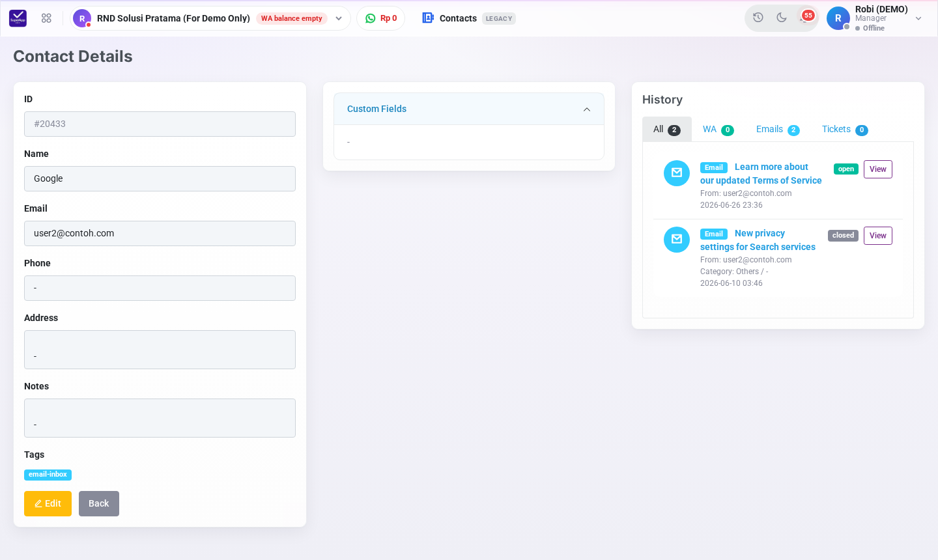Switch to the Emails history tab
Image resolution: width=938 pixels, height=560 pixels.
(778, 129)
